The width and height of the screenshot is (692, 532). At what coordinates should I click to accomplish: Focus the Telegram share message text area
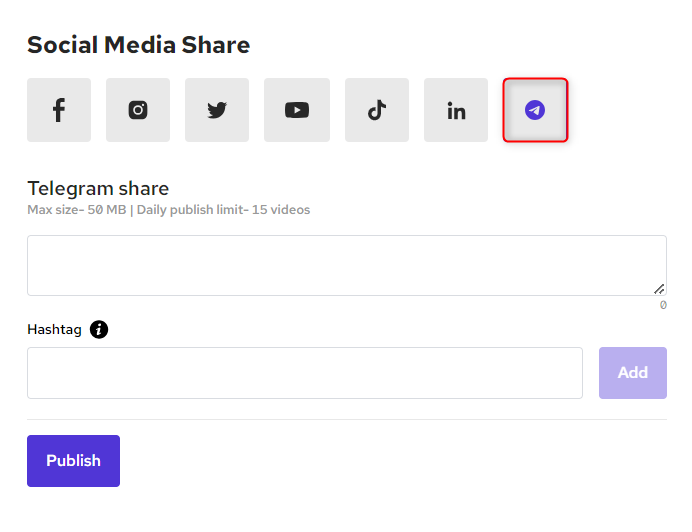tap(346, 265)
